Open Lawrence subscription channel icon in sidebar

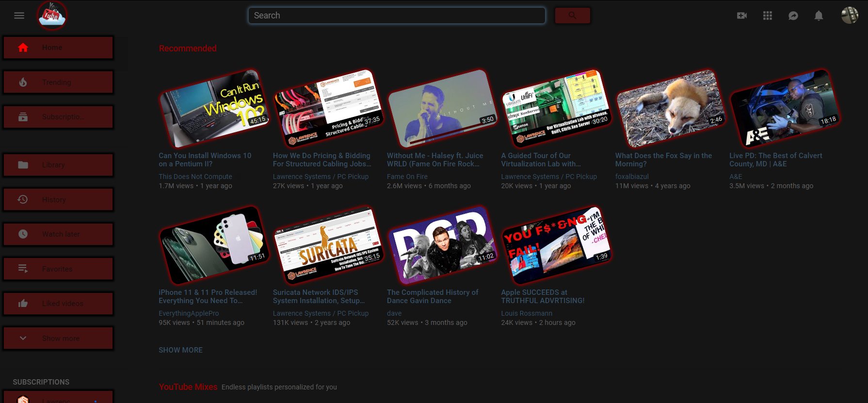point(23,399)
